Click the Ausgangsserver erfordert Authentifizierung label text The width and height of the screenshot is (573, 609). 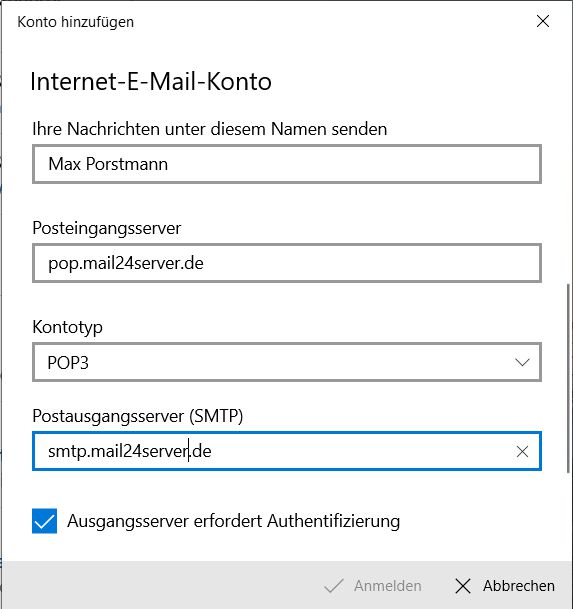tap(233, 521)
